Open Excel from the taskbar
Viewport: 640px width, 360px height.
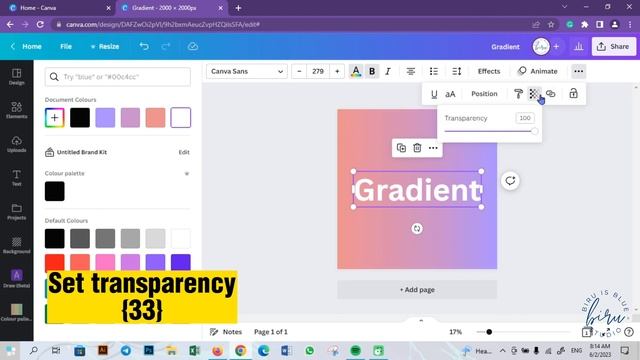[194, 351]
